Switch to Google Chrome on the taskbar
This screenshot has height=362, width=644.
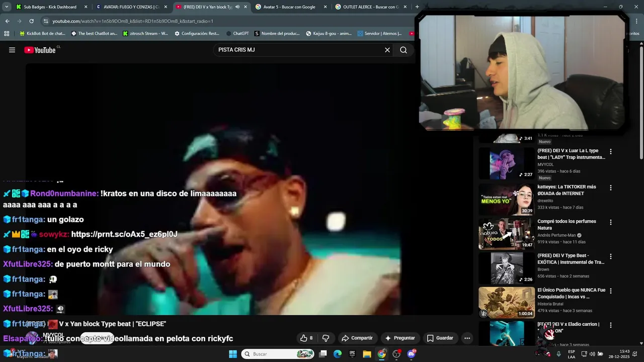pyautogui.click(x=382, y=354)
